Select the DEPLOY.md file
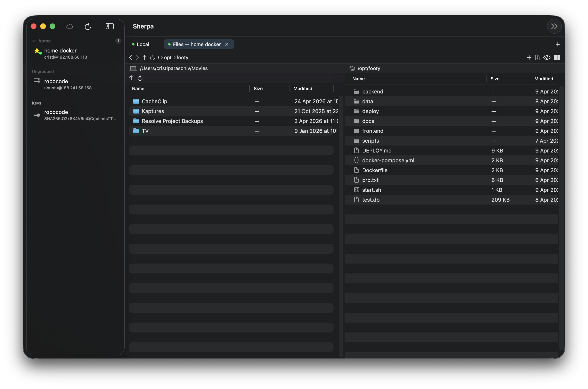 point(451,151)
